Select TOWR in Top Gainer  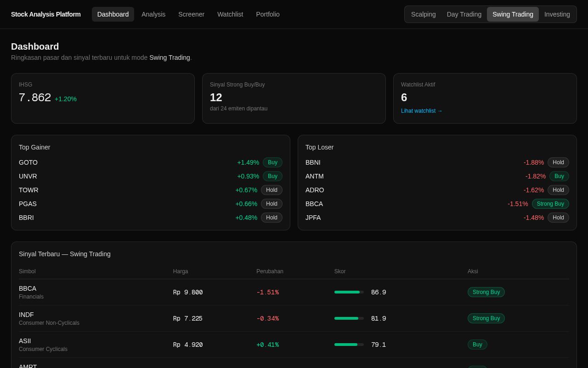(x=28, y=190)
